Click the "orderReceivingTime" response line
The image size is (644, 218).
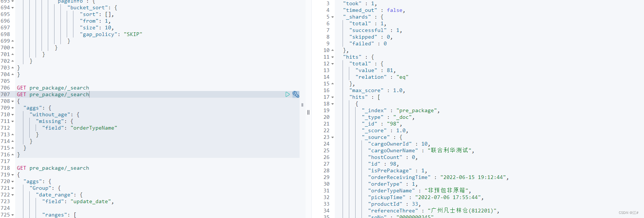click(439, 177)
